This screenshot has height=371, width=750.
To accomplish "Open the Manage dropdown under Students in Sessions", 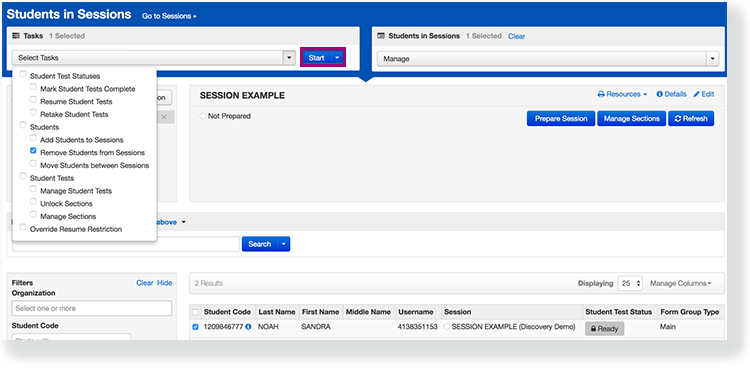I will tap(548, 59).
